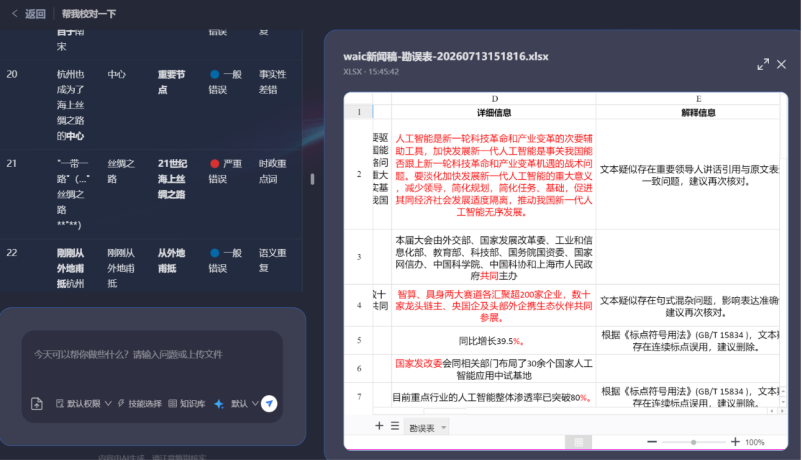Viewport: 802px width, 460px height.
Task: Click the 一般错误 blue status in row 20
Action: 225,82
